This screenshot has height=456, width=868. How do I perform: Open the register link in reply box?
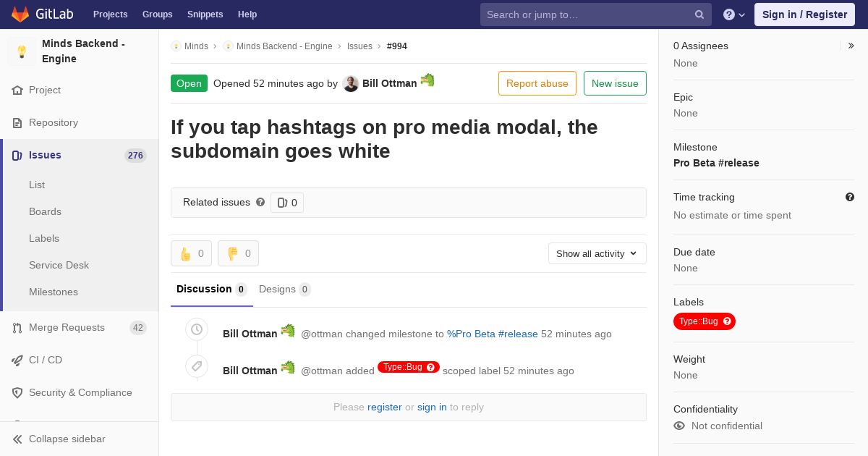click(x=384, y=407)
